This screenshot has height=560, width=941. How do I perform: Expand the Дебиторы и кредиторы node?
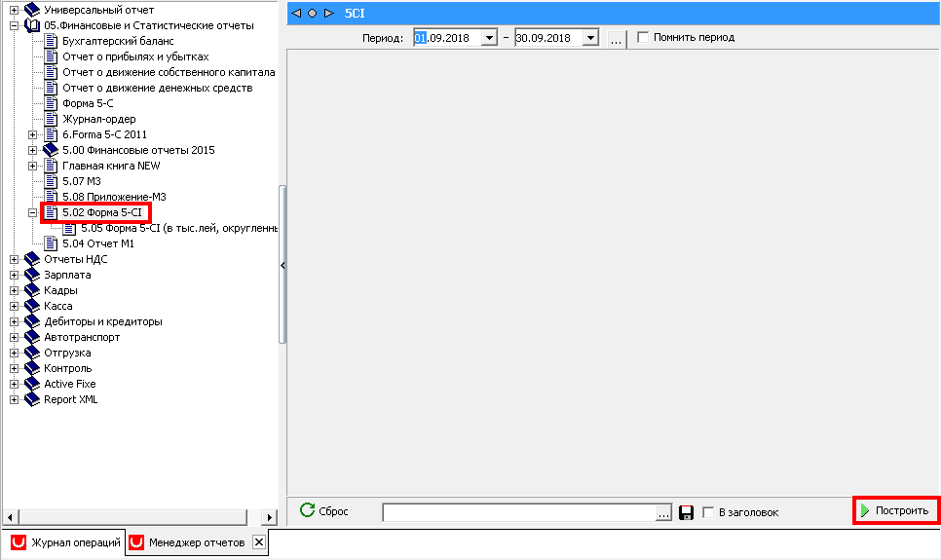click(14, 321)
